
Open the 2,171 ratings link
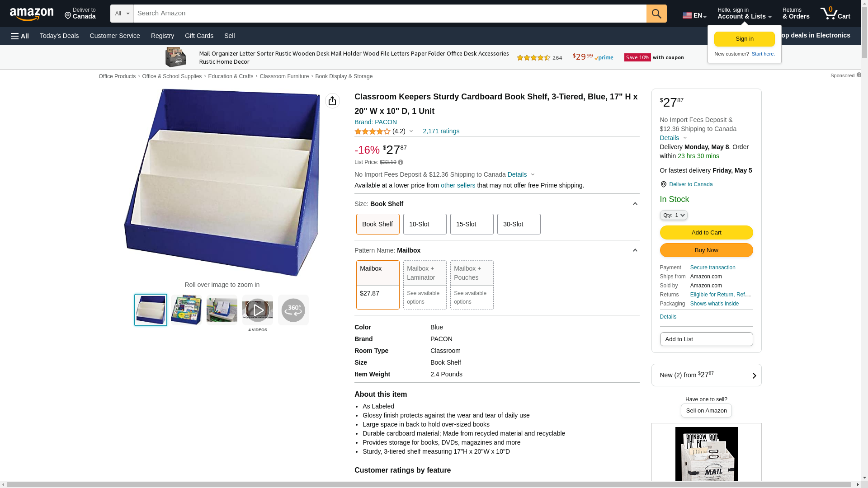[x=441, y=131]
